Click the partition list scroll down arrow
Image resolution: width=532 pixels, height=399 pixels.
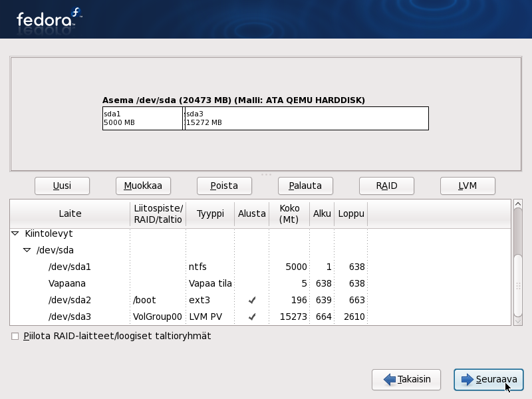coord(518,321)
